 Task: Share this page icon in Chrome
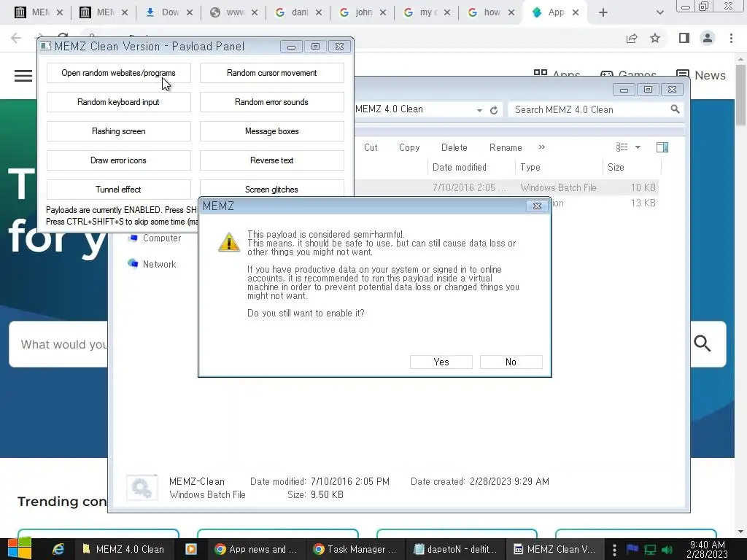point(632,38)
